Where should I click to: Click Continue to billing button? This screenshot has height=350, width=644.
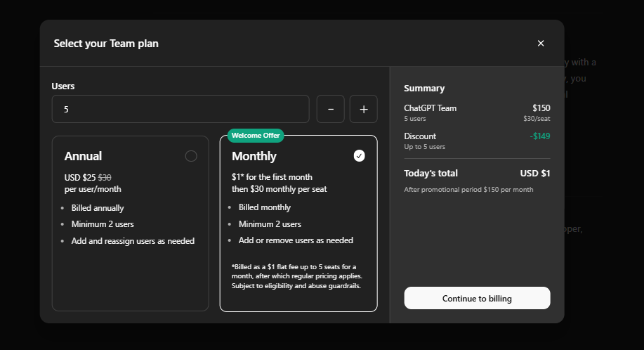(x=477, y=298)
